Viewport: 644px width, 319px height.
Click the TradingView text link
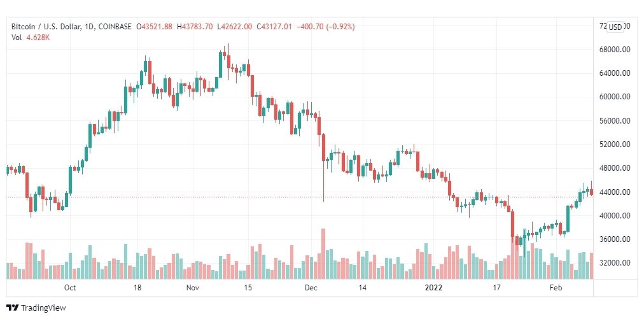(43, 308)
